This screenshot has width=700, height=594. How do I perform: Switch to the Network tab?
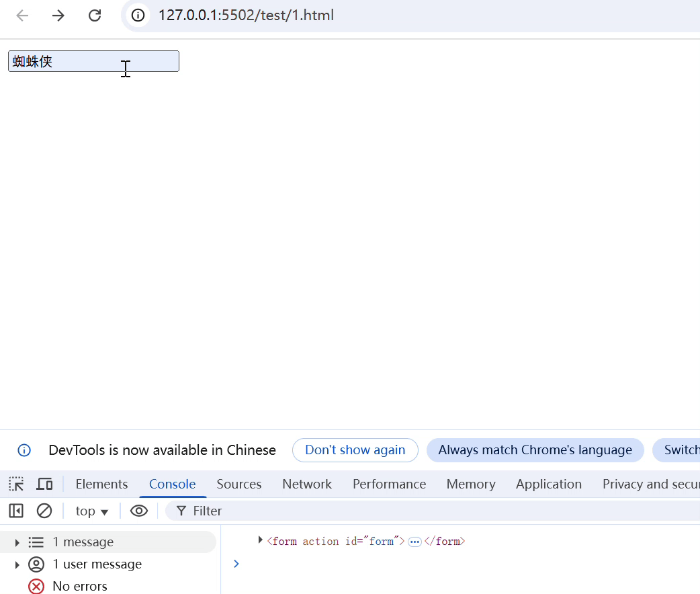pos(307,484)
